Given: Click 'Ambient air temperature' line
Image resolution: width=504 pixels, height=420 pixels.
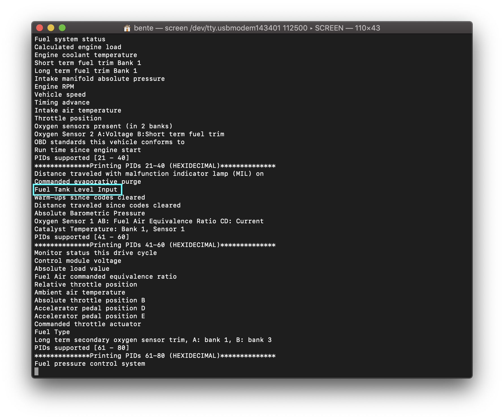Looking at the screenshot, I should [x=80, y=293].
